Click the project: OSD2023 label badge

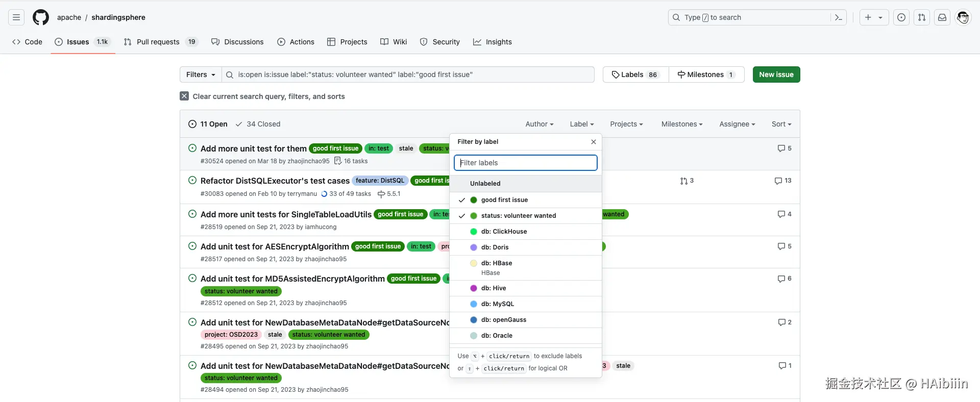point(231,335)
